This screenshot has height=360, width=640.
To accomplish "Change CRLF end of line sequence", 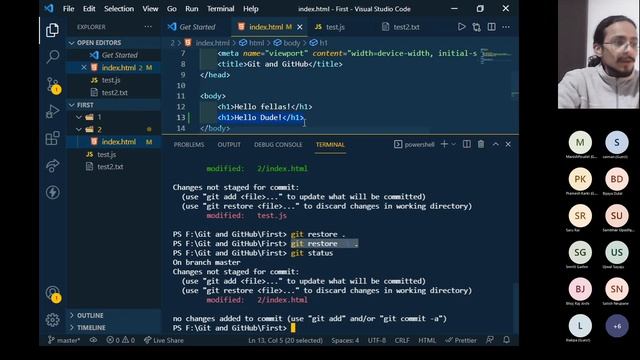I will [402, 340].
